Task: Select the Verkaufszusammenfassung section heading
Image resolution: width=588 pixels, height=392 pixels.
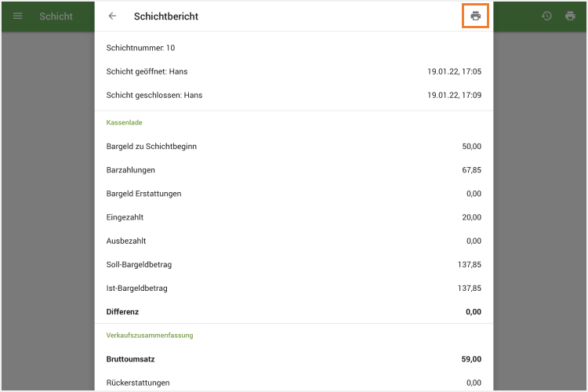Action: click(x=150, y=335)
